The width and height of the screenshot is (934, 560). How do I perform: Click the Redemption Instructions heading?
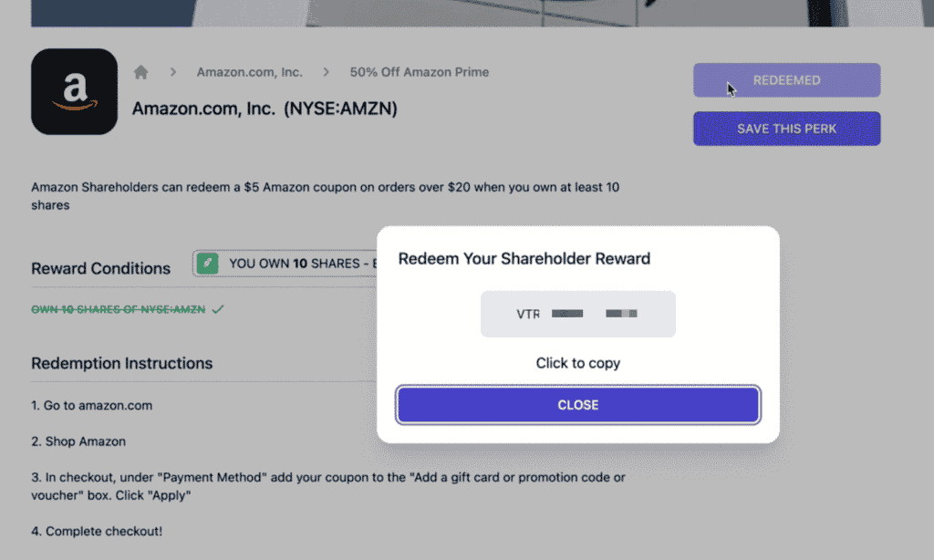121,363
